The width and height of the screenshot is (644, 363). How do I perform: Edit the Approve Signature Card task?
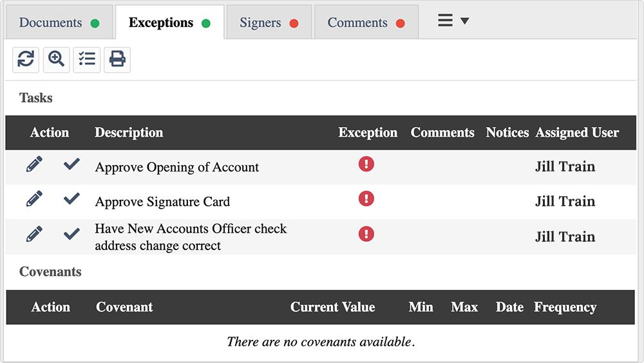coord(34,199)
